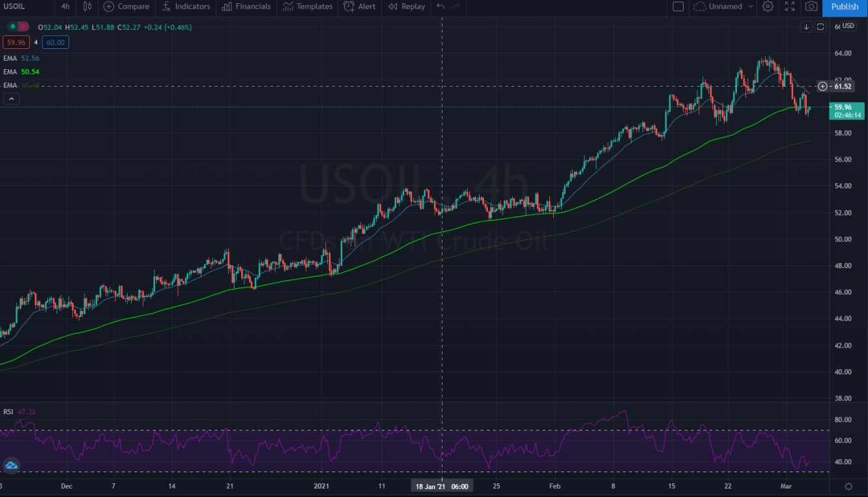Change the 4h timeframe interval
The height and width of the screenshot is (497, 868).
pos(65,7)
